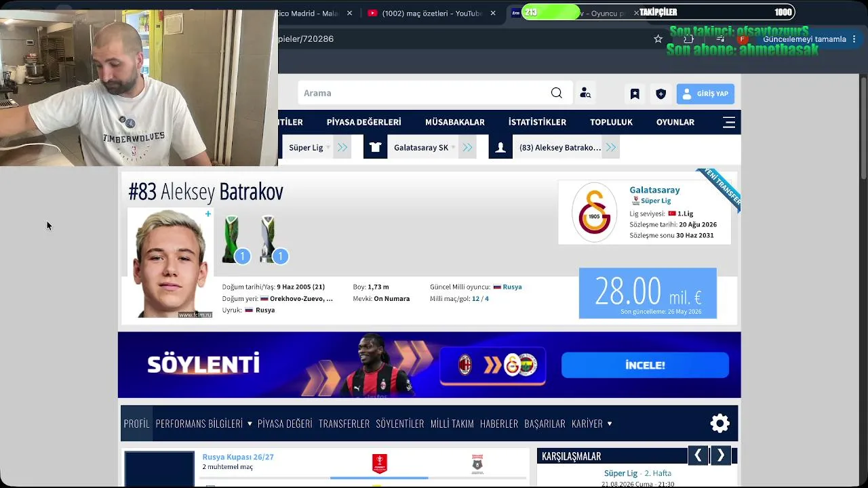Go to next fixture with right arrow

click(721, 455)
